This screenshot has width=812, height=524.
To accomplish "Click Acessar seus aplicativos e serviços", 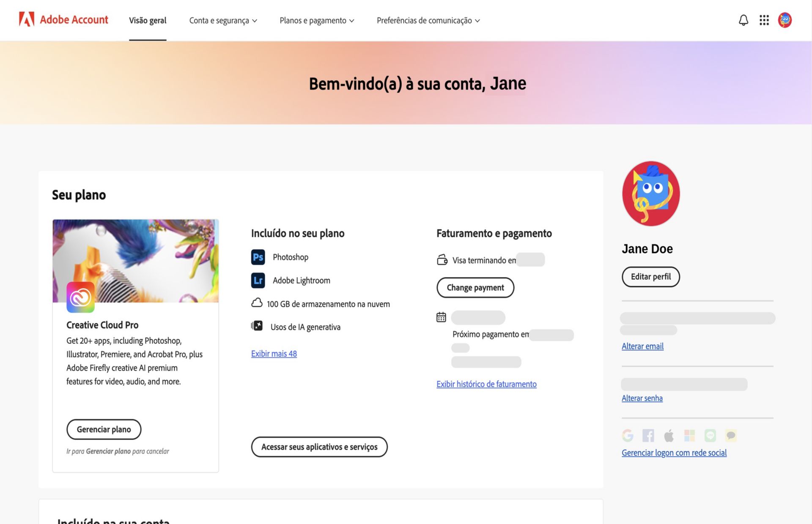I will (x=319, y=447).
